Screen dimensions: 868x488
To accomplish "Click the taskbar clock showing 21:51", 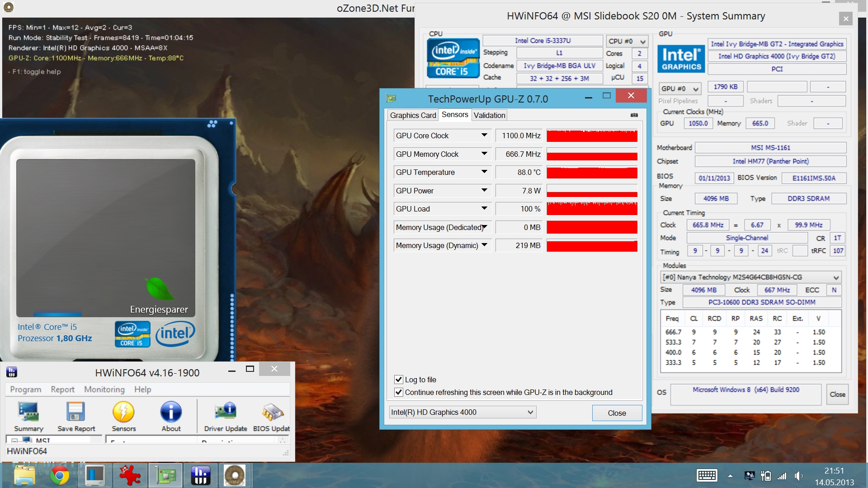I will [834, 476].
